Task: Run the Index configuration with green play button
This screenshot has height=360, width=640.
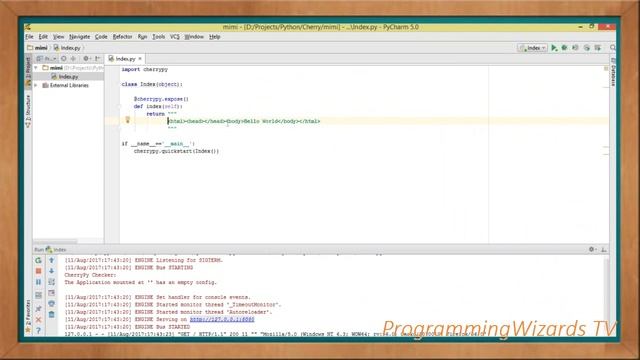Action: pos(554,48)
